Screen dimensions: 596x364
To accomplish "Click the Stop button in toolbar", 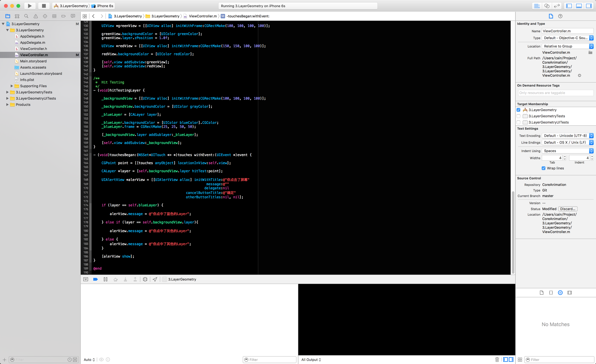I will coord(44,6).
